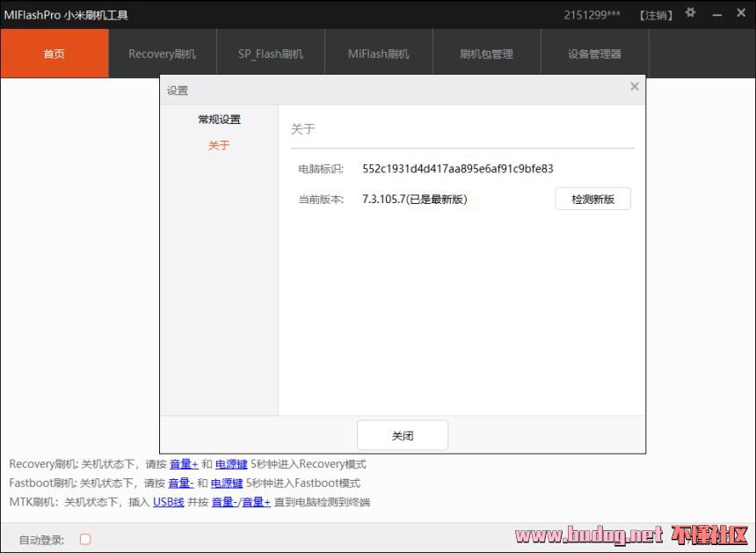Select 常规设置 in the settings sidebar
Viewport: 756px width, 553px height.
pyautogui.click(x=219, y=120)
